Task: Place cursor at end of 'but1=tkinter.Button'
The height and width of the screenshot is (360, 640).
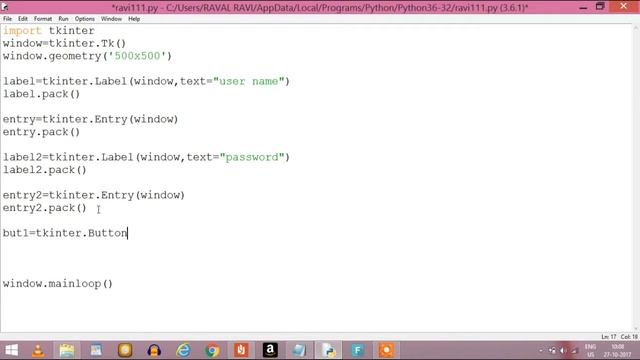Action: pos(127,233)
